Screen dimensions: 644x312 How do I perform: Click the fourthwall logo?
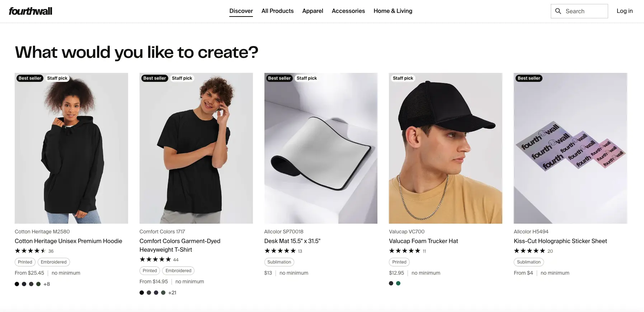pos(30,11)
